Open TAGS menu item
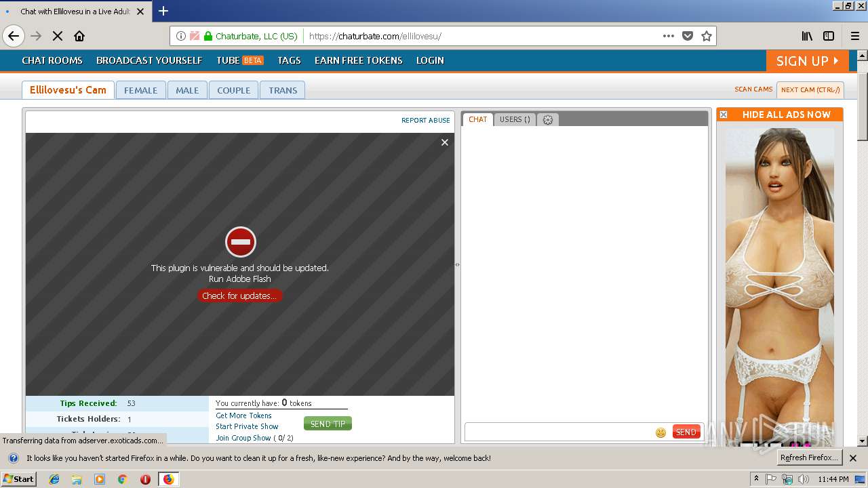Image resolution: width=868 pixels, height=488 pixels. coord(289,60)
